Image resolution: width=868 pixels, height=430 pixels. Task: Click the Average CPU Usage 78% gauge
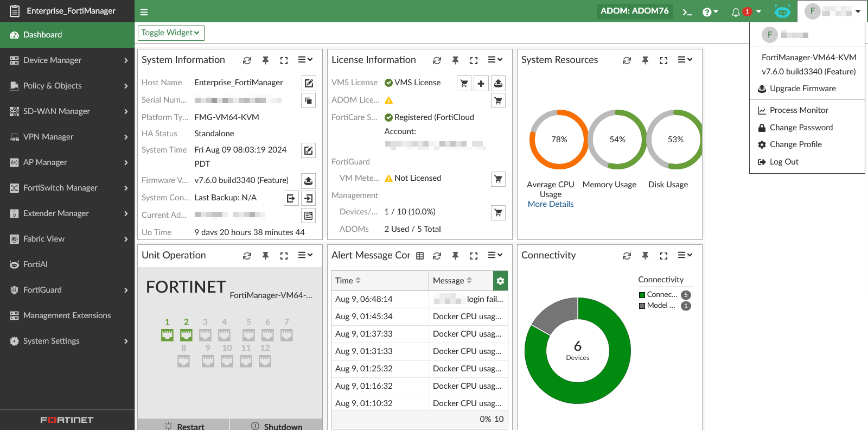[559, 140]
